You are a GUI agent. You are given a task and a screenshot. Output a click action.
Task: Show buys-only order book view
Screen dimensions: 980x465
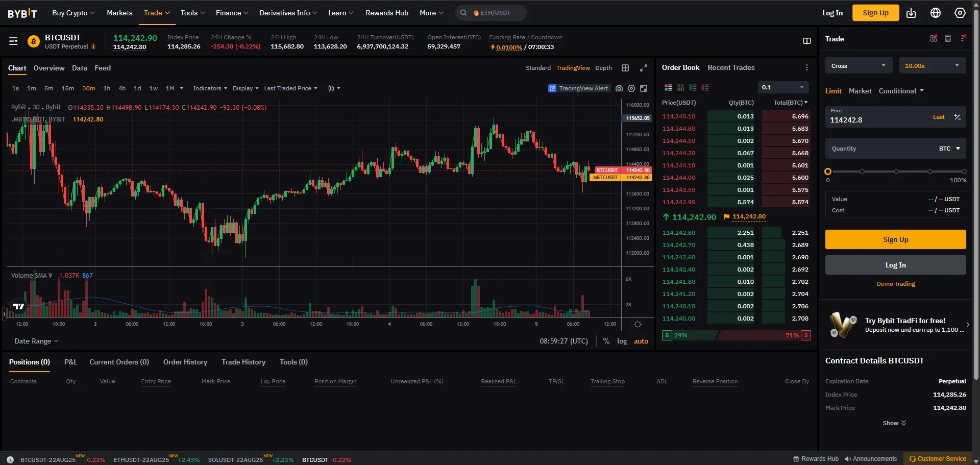pyautogui.click(x=693, y=88)
